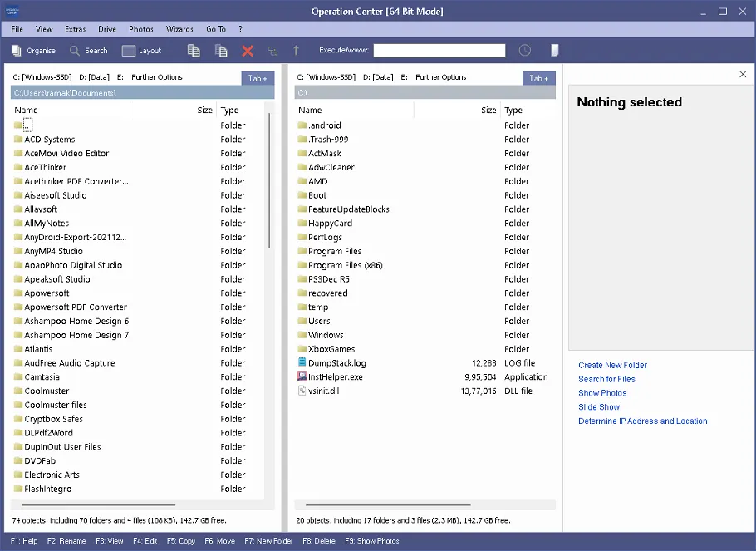Viewport: 756px width, 551px height.
Task: Open the Extras menu
Action: click(x=76, y=29)
